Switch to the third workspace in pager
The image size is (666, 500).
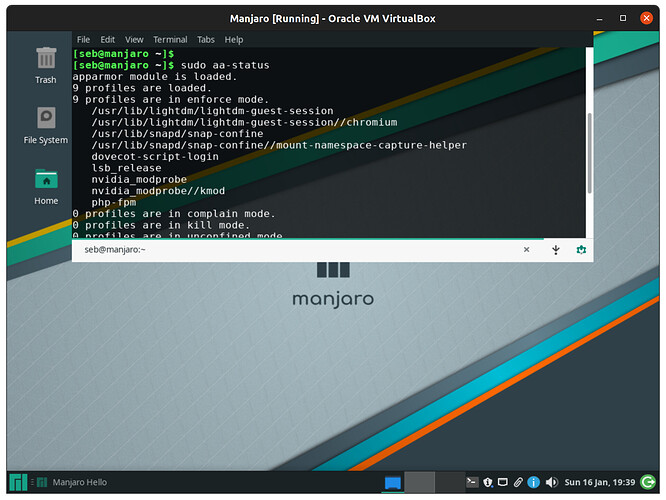449,482
